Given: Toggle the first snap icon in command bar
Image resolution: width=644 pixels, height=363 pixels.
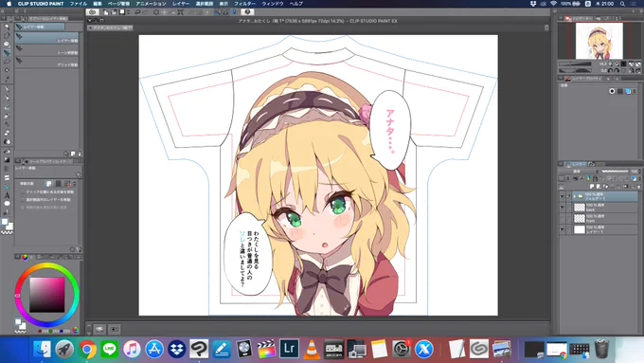Looking at the screenshot, I should [218, 12].
